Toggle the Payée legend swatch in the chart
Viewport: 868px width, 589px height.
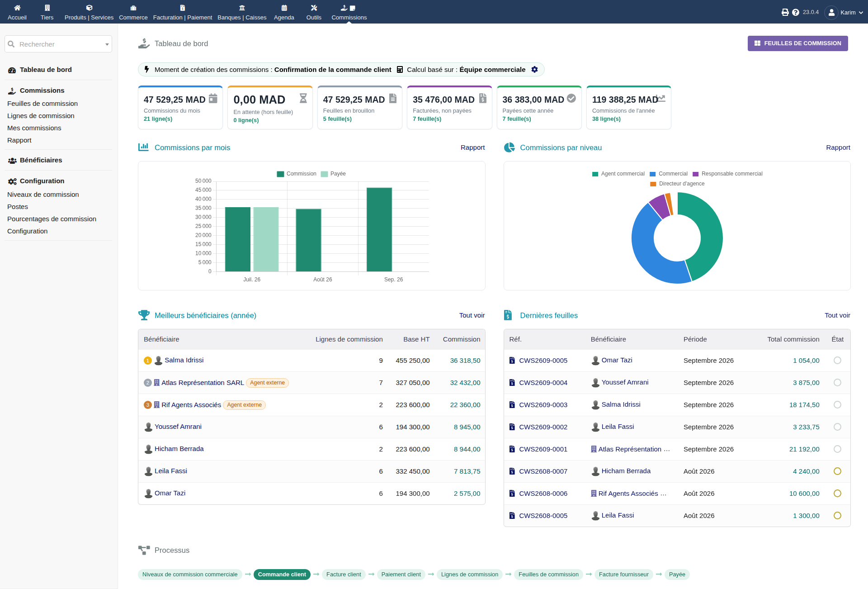point(324,174)
